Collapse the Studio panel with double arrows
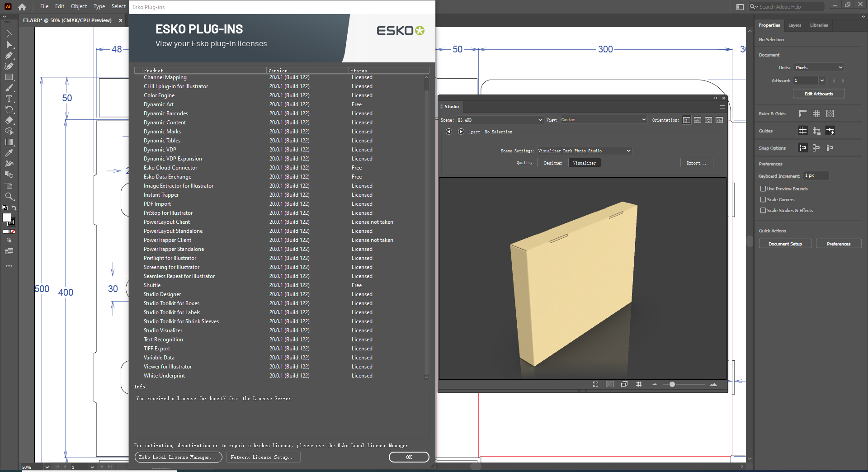 pos(716,98)
